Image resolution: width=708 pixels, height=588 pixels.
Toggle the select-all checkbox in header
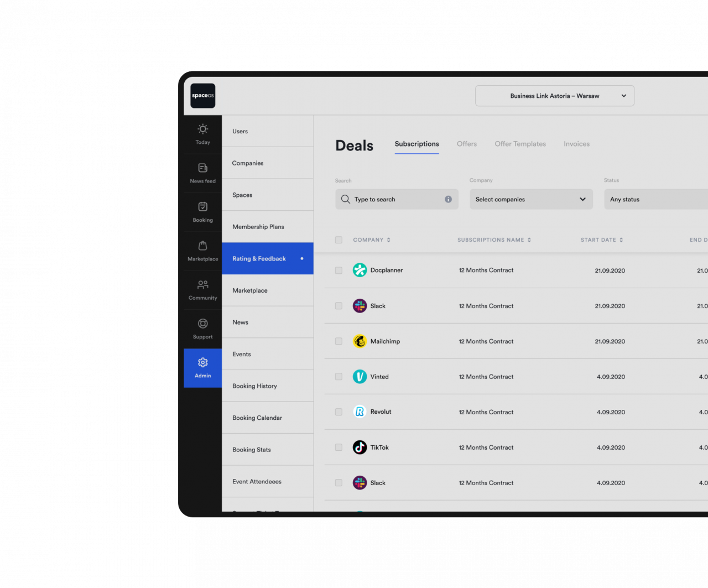click(x=339, y=240)
